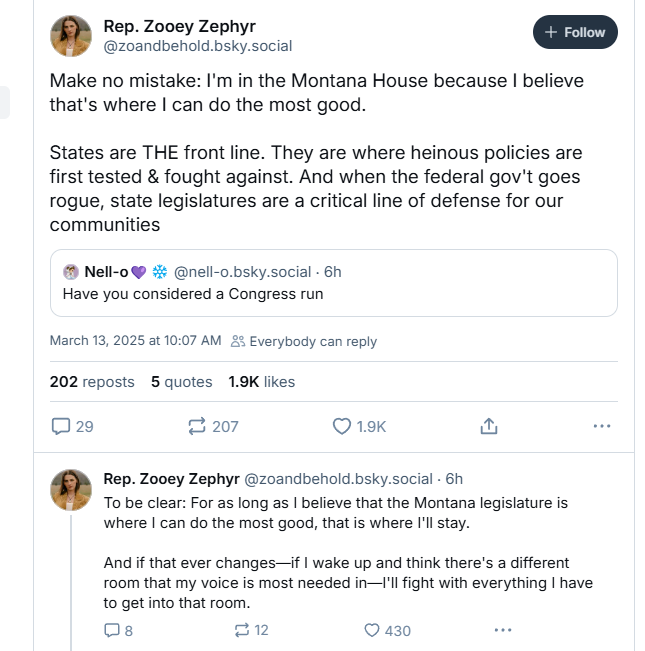645x651 pixels.
Task: Open 'Everybody can reply' settings
Action: [304, 341]
